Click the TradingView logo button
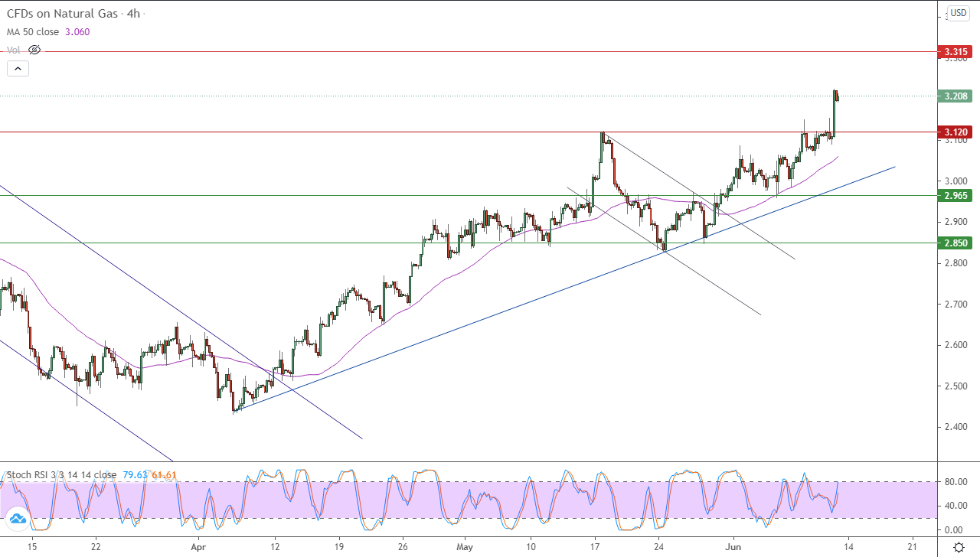980x557 pixels. (x=18, y=520)
